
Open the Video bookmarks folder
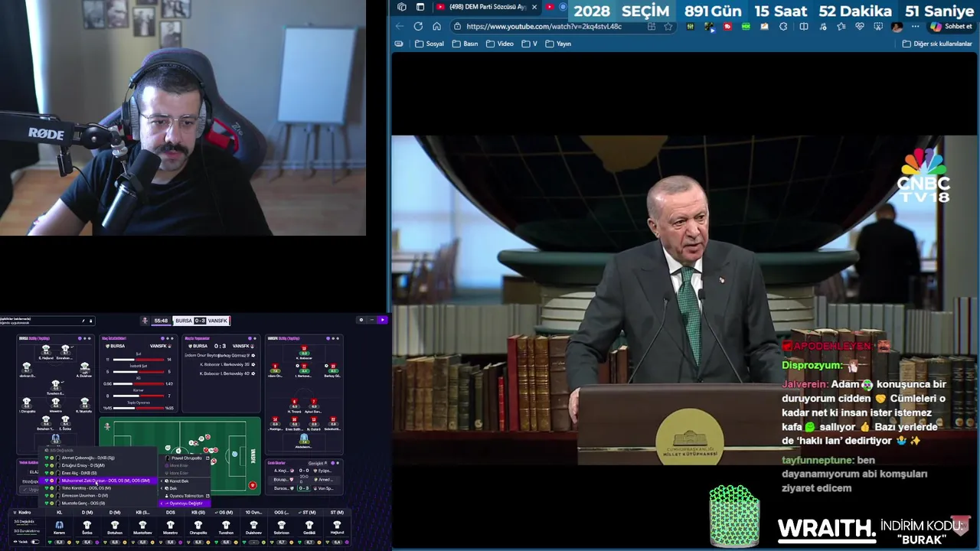click(500, 44)
